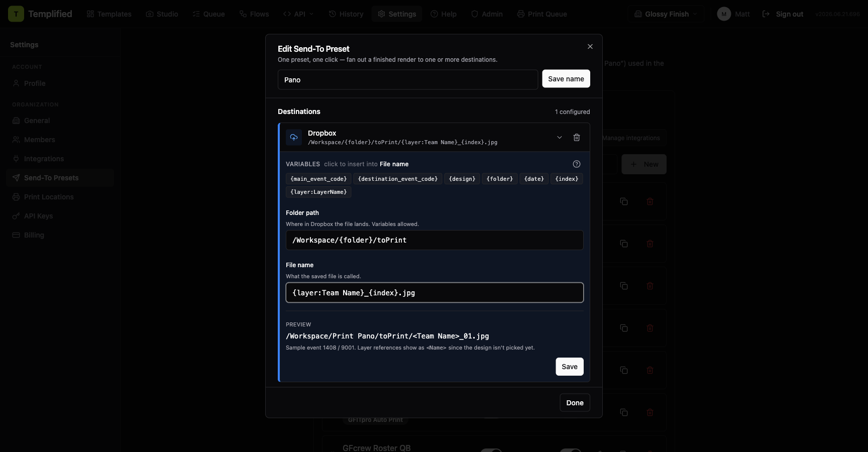868x452 pixels.
Task: Insert {folder} variable chip
Action: pyautogui.click(x=500, y=179)
